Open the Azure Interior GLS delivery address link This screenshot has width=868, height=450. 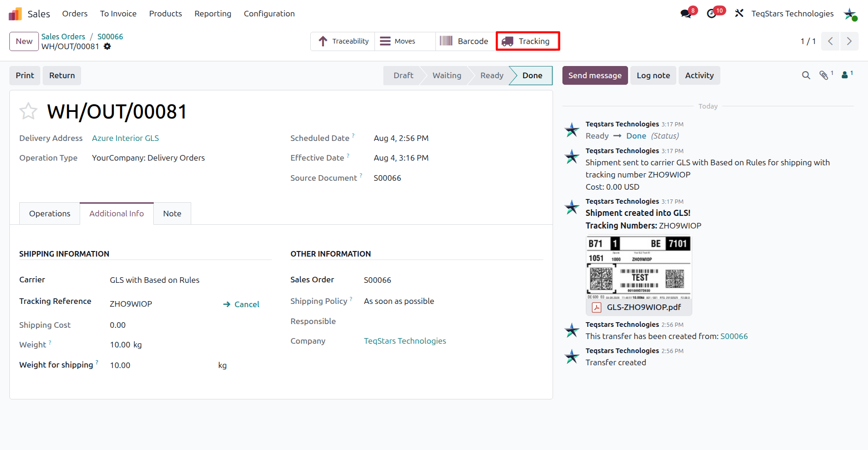125,138
